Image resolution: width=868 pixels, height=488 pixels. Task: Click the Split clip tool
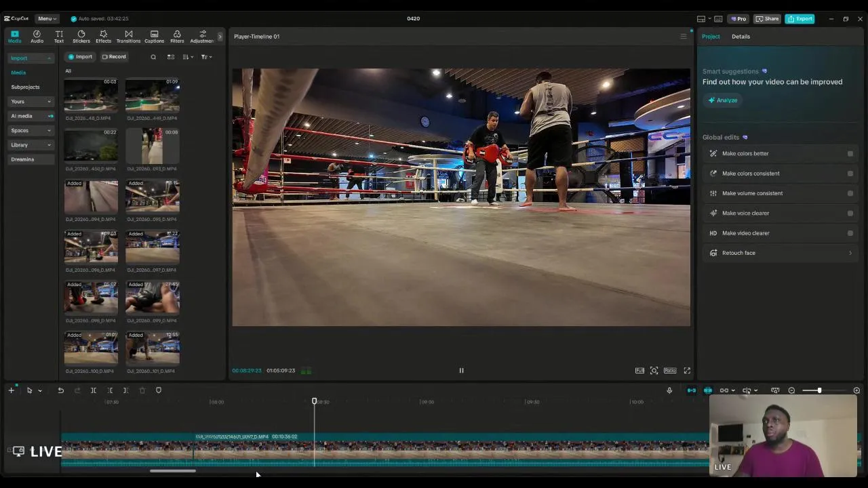click(x=94, y=390)
